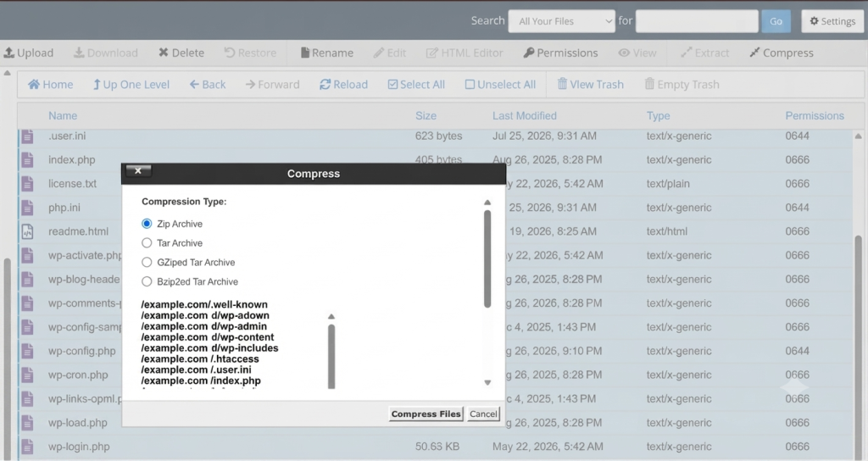Select the wp-login.php file name
Image resolution: width=868 pixels, height=461 pixels.
point(79,447)
